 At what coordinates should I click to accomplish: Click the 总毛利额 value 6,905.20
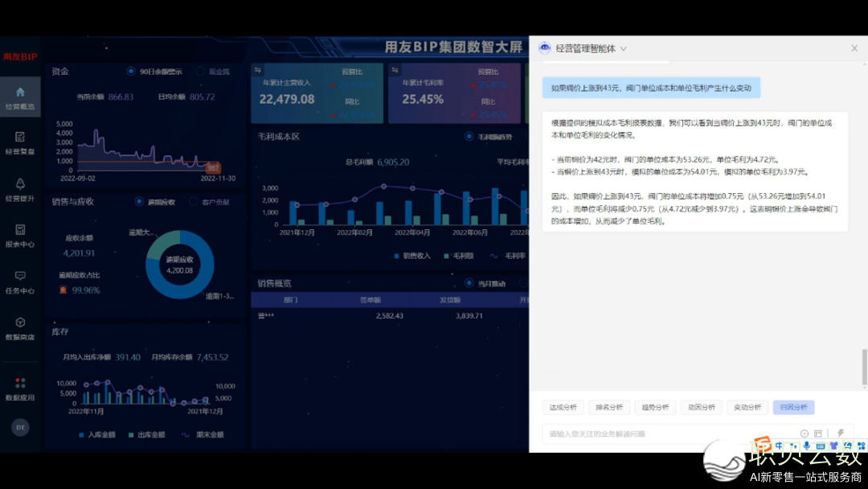coord(393,162)
